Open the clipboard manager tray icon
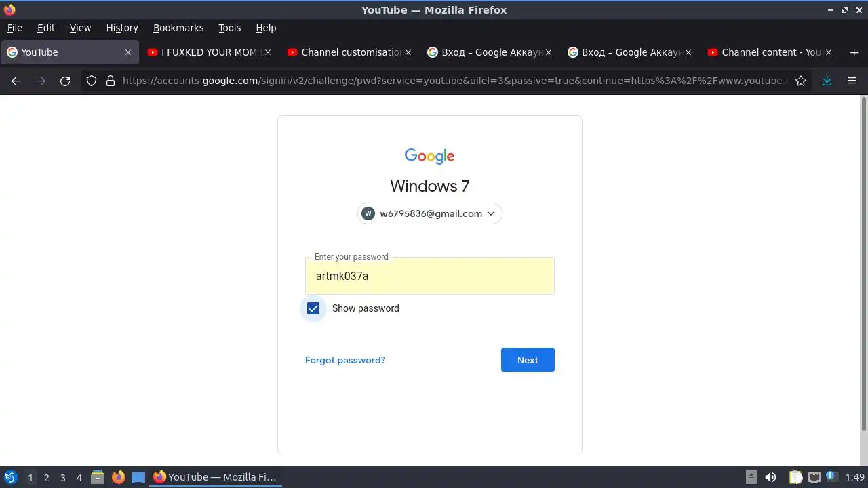Image resolution: width=868 pixels, height=488 pixels. tap(795, 477)
